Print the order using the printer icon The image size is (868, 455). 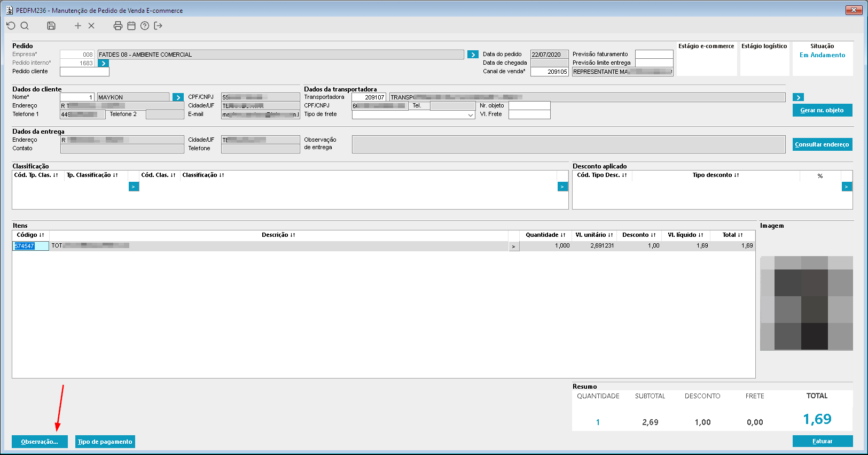[118, 26]
